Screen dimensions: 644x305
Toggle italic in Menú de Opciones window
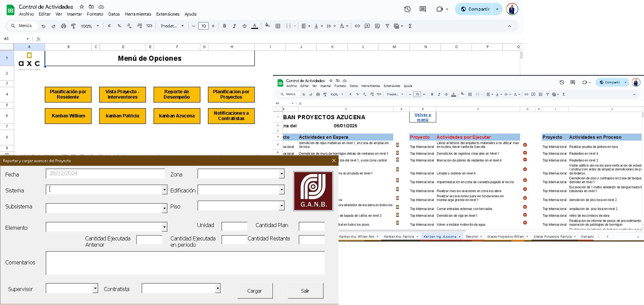pos(234,26)
